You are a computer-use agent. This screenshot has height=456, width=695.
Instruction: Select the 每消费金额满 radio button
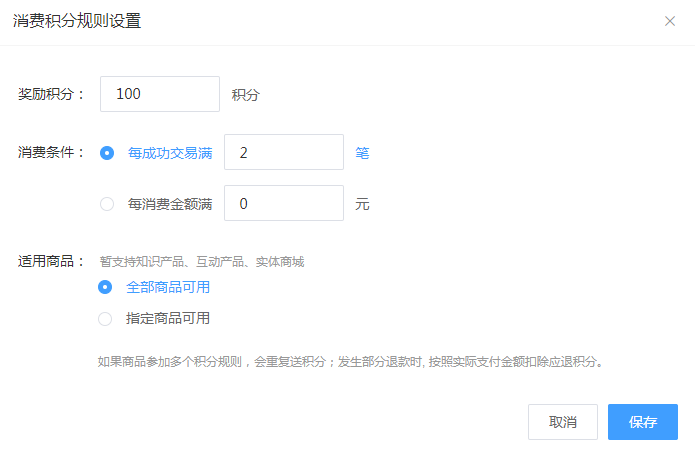point(107,204)
